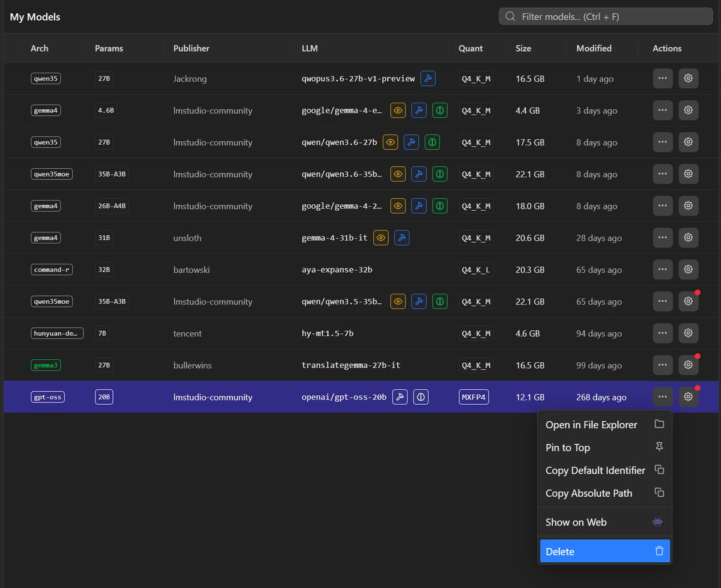Click the hammer icon on the 4.6B gemma4 row

coord(419,111)
